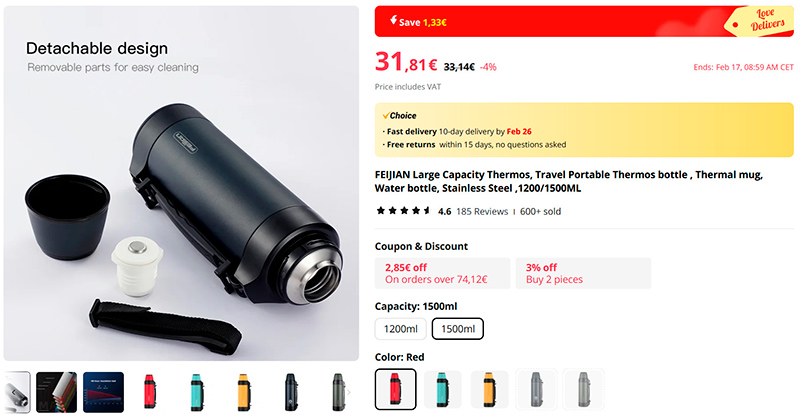Choose the orange thermos color swatch
Viewport: 800px width, 418px height.
pos(489,389)
